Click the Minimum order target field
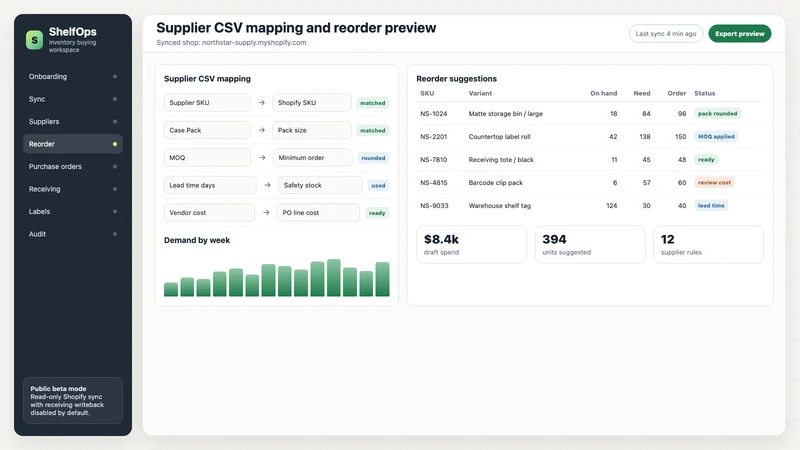Viewport: 800px width, 450px height. tap(312, 158)
